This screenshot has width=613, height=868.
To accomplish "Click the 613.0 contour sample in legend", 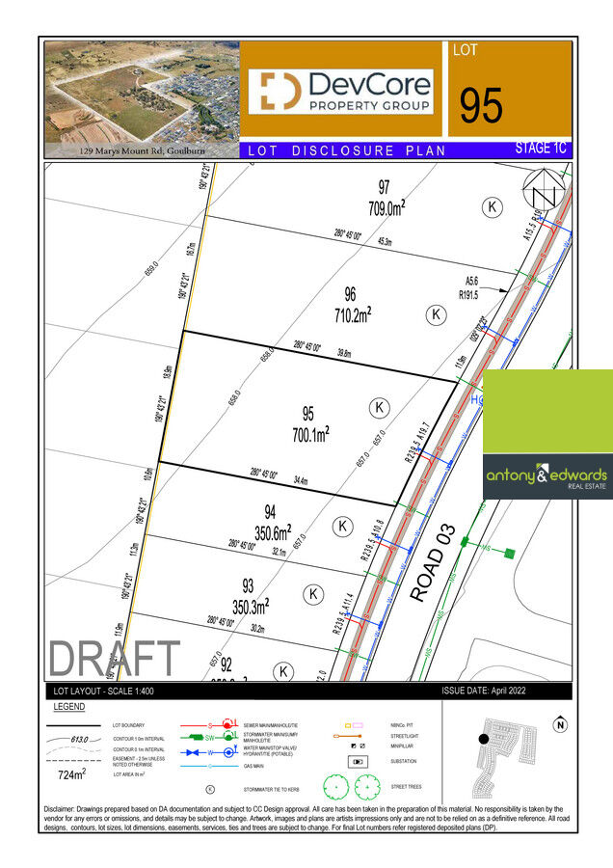I will pos(74,739).
